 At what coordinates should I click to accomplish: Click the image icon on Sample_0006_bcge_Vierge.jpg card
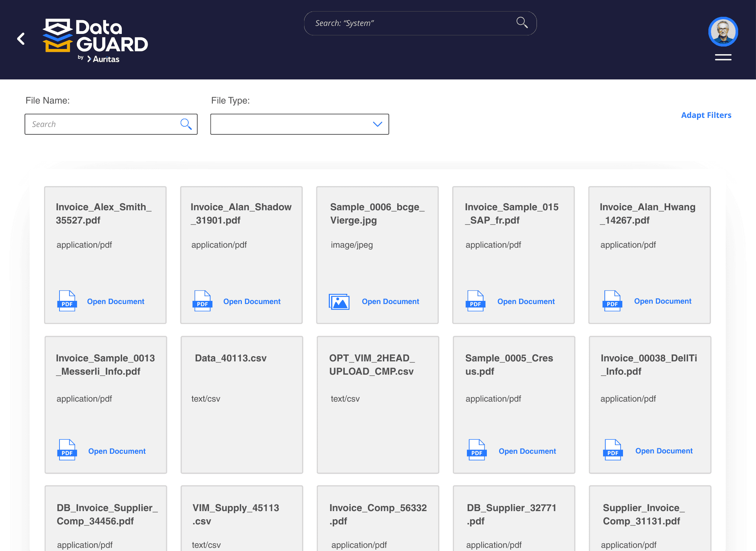click(x=338, y=301)
